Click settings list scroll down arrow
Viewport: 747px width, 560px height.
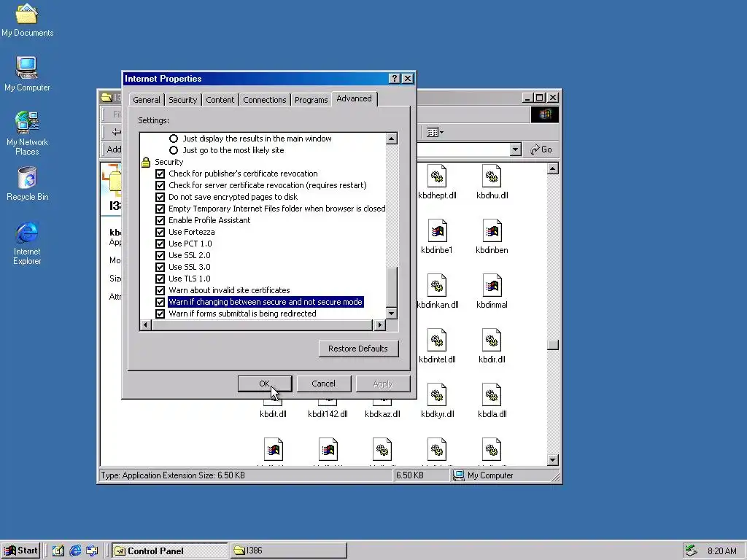pyautogui.click(x=392, y=314)
